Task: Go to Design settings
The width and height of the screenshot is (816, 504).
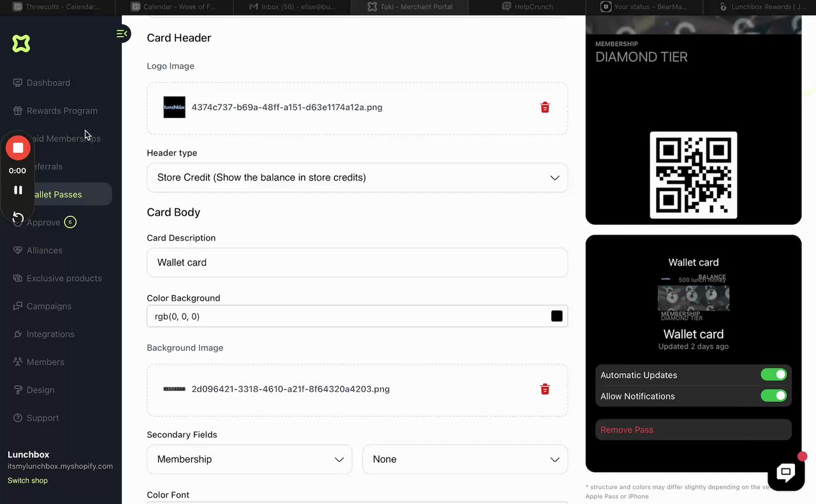Action: click(40, 390)
